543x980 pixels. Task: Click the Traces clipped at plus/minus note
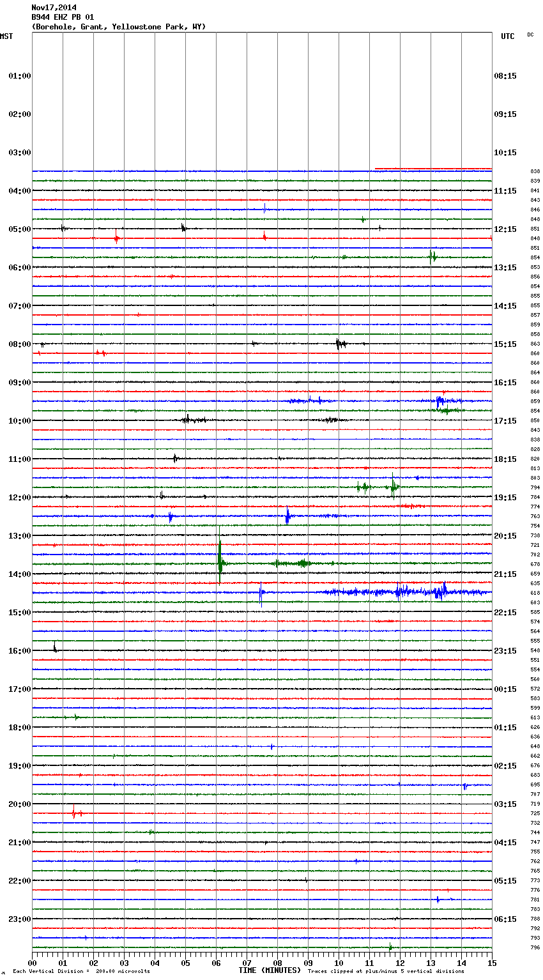click(386, 972)
